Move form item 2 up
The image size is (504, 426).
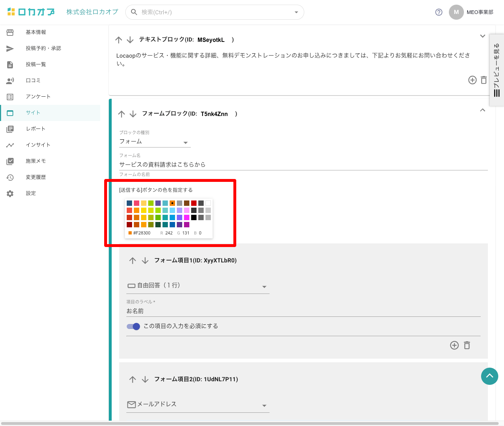(133, 379)
